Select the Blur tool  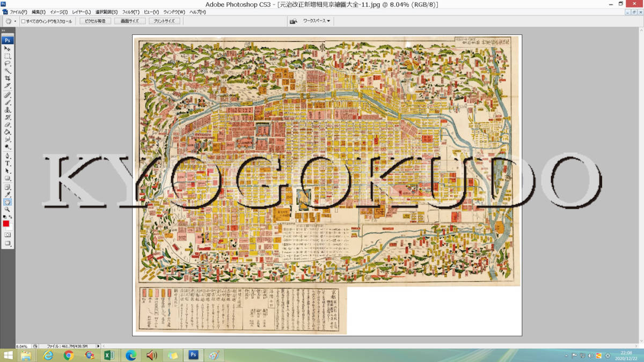tap(8, 140)
